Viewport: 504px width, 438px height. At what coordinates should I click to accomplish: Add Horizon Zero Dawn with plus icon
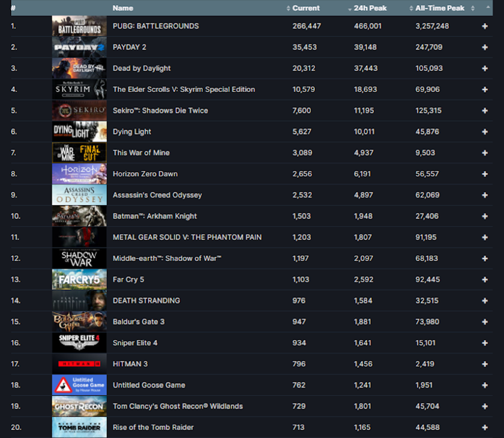(485, 174)
